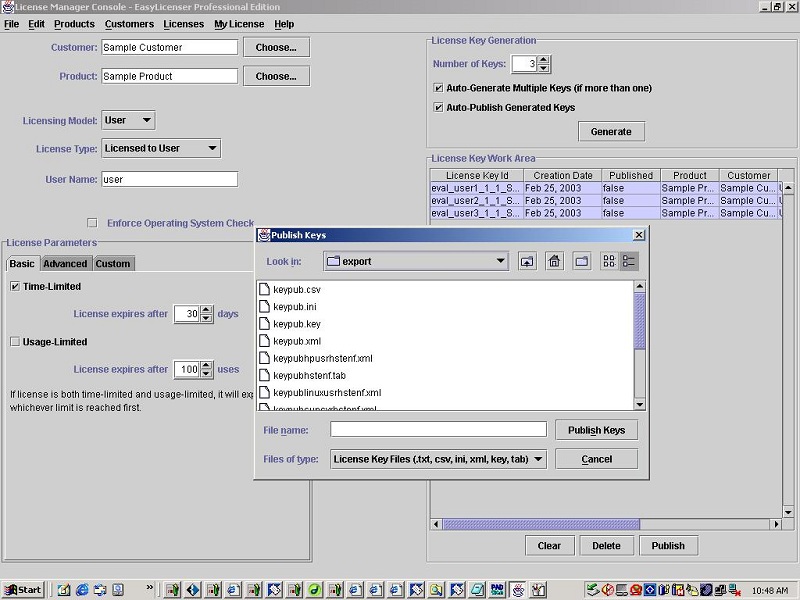Launch Internet Explorer from the quick launch bar
Screen dimensions: 800x600
pos(82,590)
